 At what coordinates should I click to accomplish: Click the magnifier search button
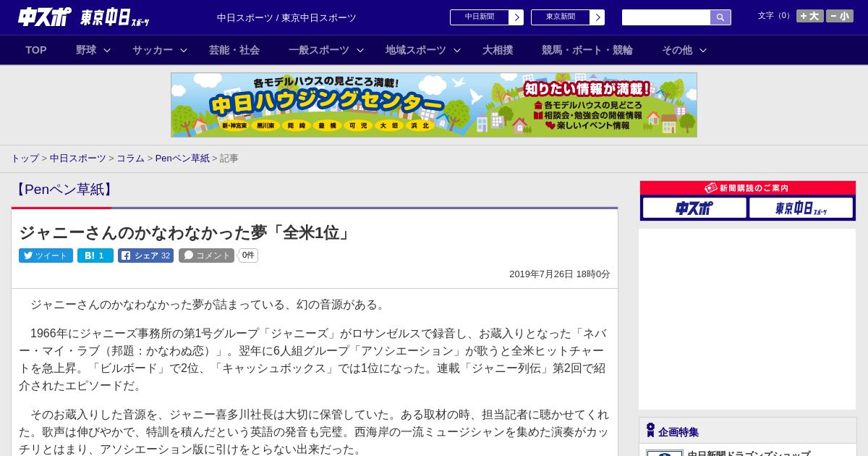pyautogui.click(x=720, y=17)
